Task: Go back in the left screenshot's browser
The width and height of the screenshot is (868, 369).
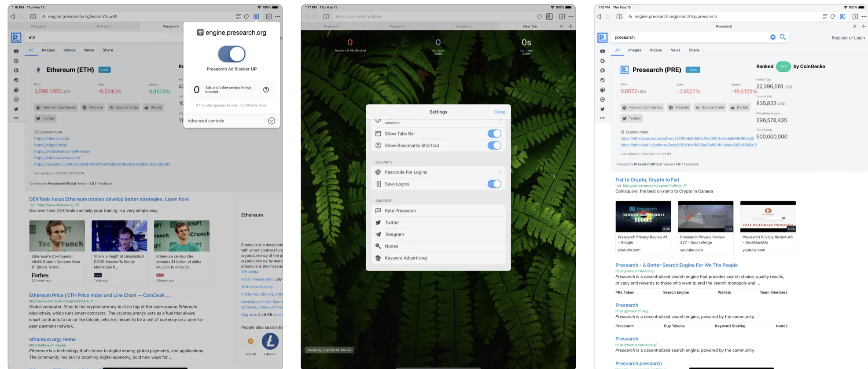Action: coord(13,17)
